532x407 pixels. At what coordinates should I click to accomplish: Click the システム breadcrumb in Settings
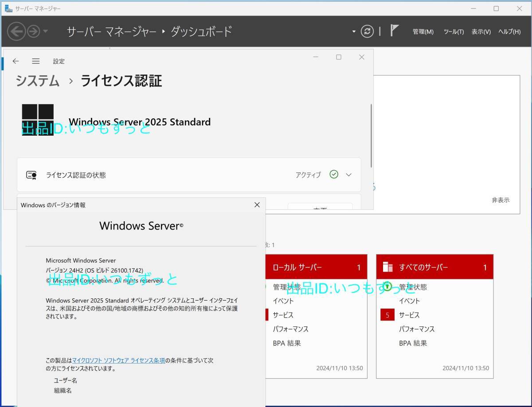38,81
